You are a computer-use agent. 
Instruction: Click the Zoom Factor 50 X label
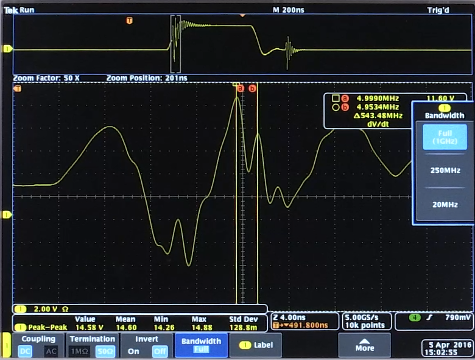46,78
